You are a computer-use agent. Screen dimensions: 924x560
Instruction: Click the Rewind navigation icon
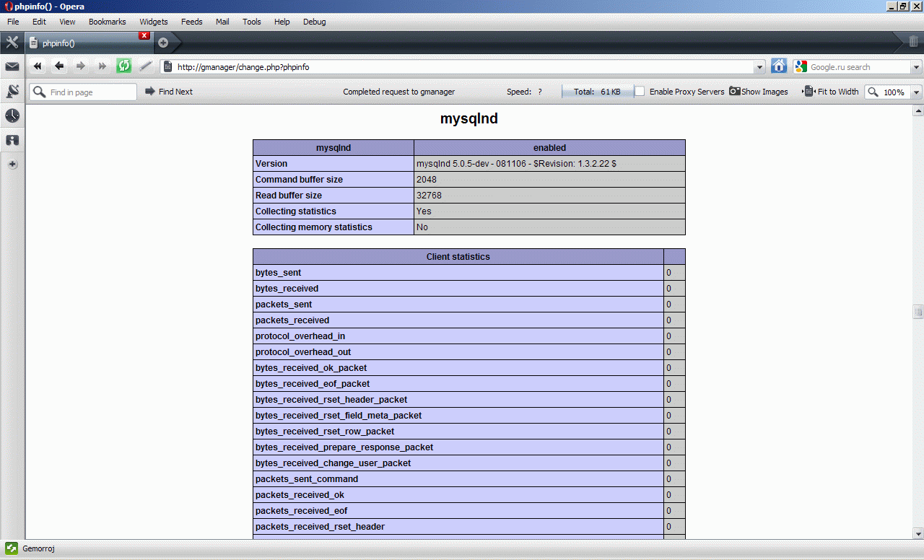pyautogui.click(x=38, y=66)
